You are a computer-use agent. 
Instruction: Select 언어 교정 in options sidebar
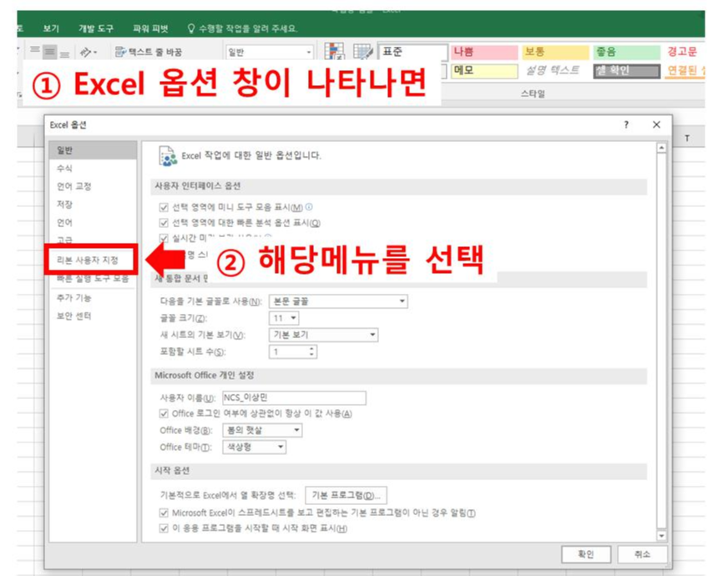93,186
